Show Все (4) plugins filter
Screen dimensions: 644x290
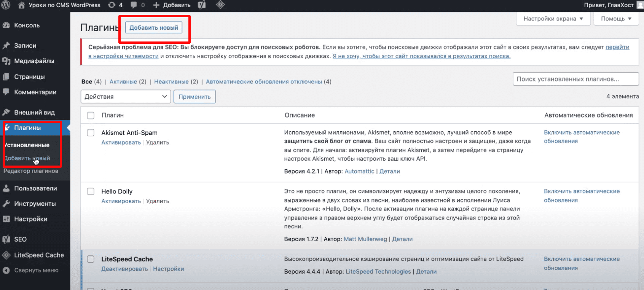point(91,81)
